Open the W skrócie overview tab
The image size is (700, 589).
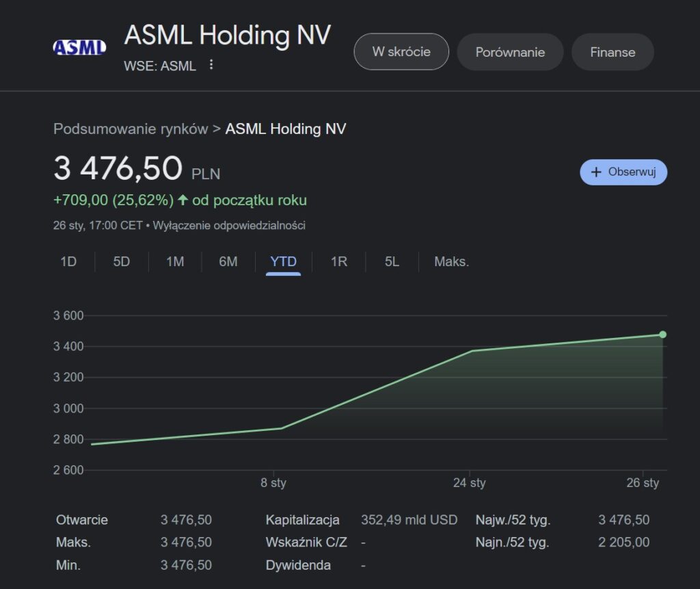pyautogui.click(x=401, y=52)
